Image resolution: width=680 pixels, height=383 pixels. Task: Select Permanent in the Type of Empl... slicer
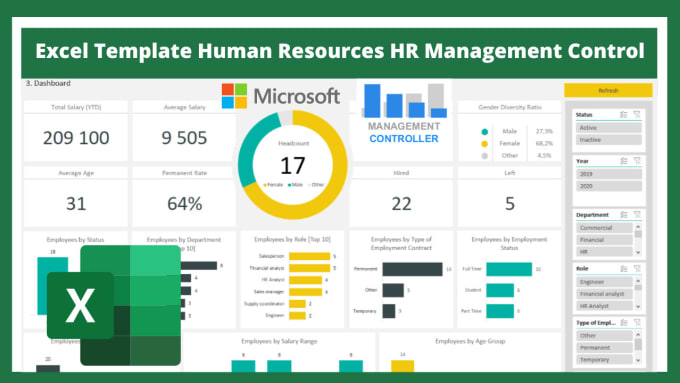click(x=604, y=348)
